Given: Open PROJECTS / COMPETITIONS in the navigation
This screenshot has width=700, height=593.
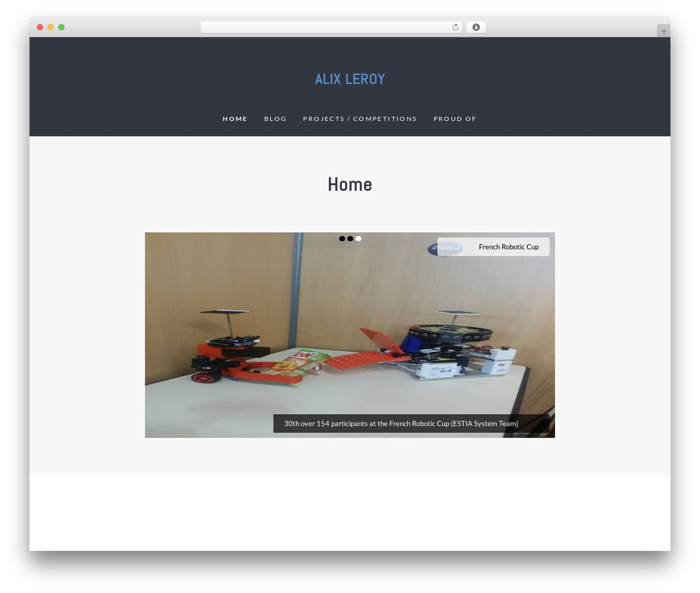Looking at the screenshot, I should pos(360,119).
